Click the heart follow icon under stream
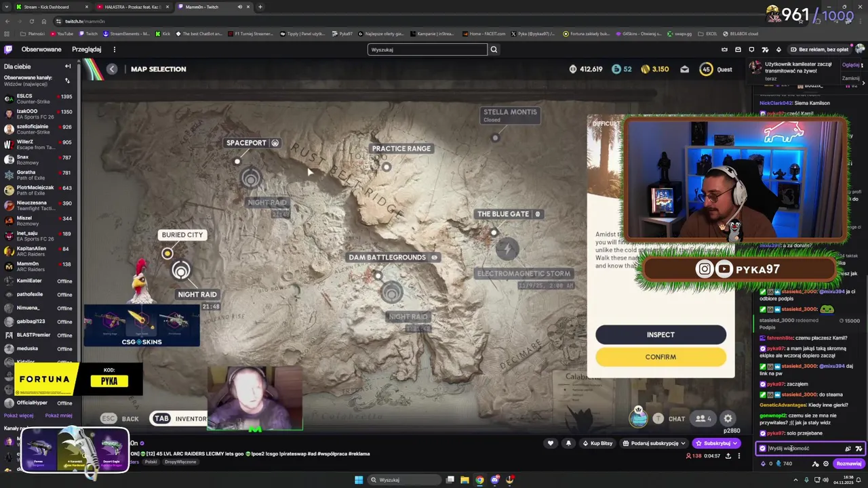Image resolution: width=868 pixels, height=488 pixels. [x=550, y=443]
